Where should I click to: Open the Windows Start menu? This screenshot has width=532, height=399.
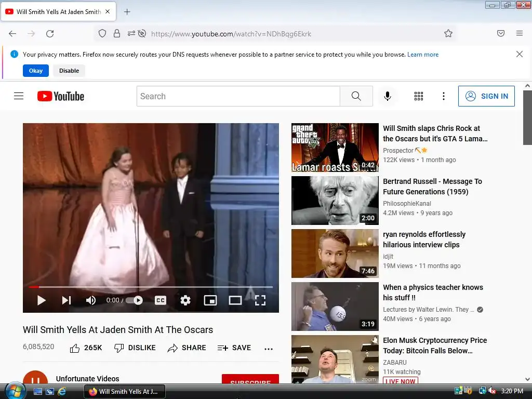(14, 391)
